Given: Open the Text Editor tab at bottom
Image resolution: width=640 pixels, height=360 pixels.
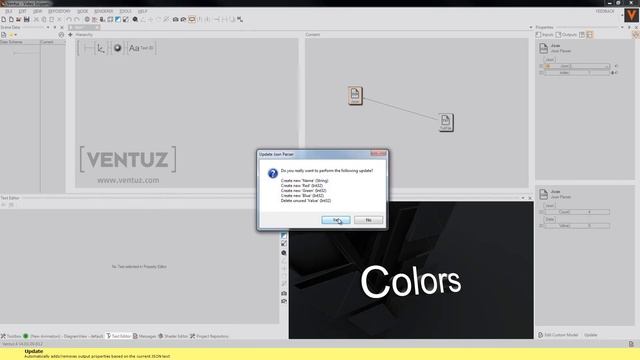Looking at the screenshot, I should 118,336.
